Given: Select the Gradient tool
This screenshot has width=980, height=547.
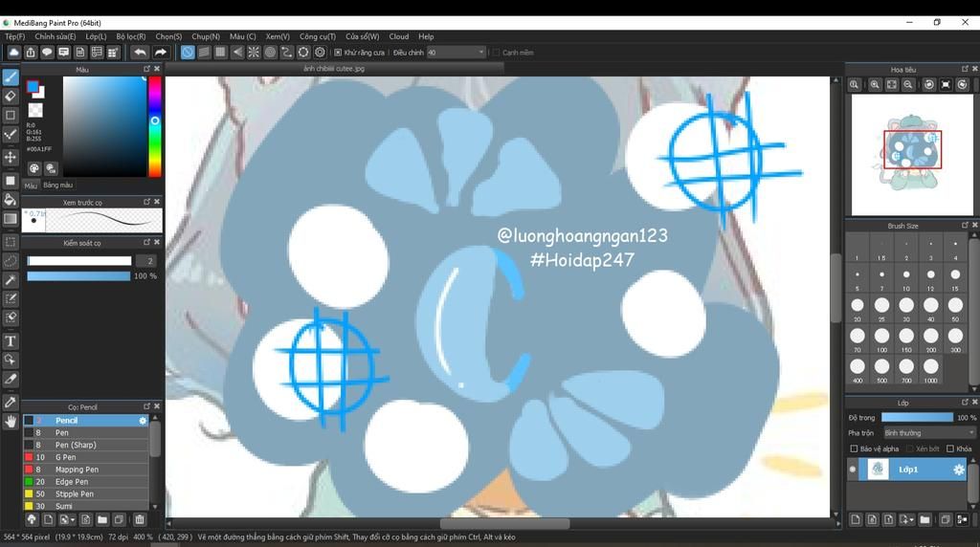Looking at the screenshot, I should click(x=11, y=219).
